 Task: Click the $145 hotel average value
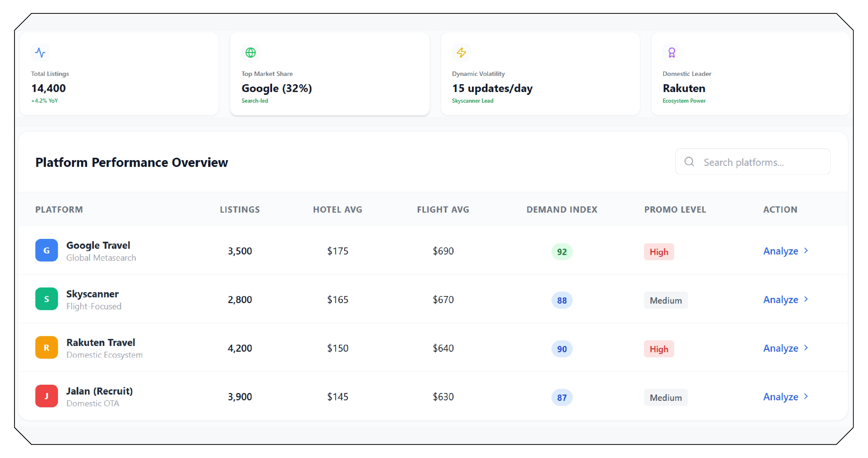[x=338, y=397]
